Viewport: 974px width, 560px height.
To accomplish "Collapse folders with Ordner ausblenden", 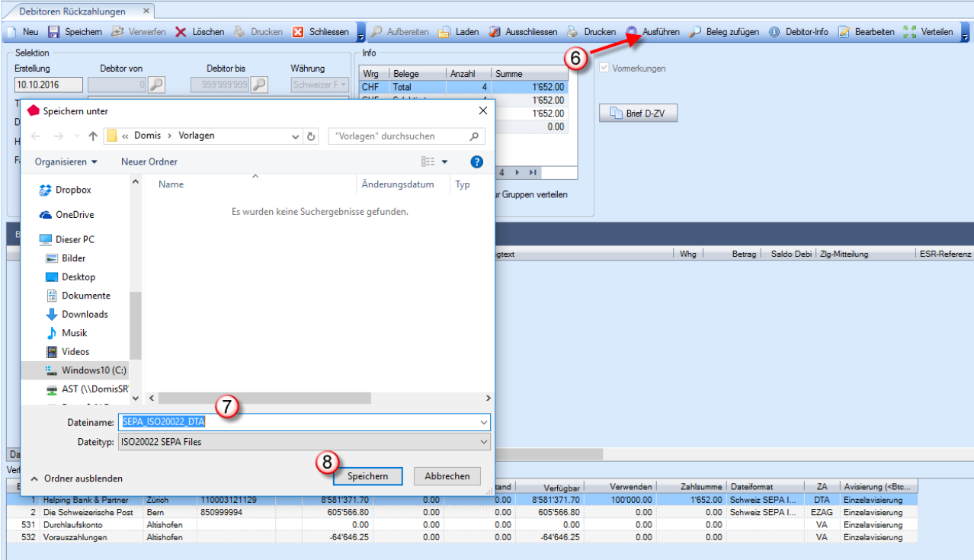I will (77, 478).
